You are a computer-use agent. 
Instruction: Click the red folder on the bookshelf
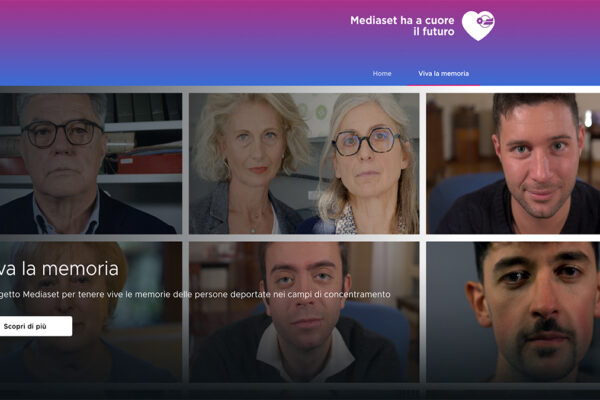[x=150, y=163]
